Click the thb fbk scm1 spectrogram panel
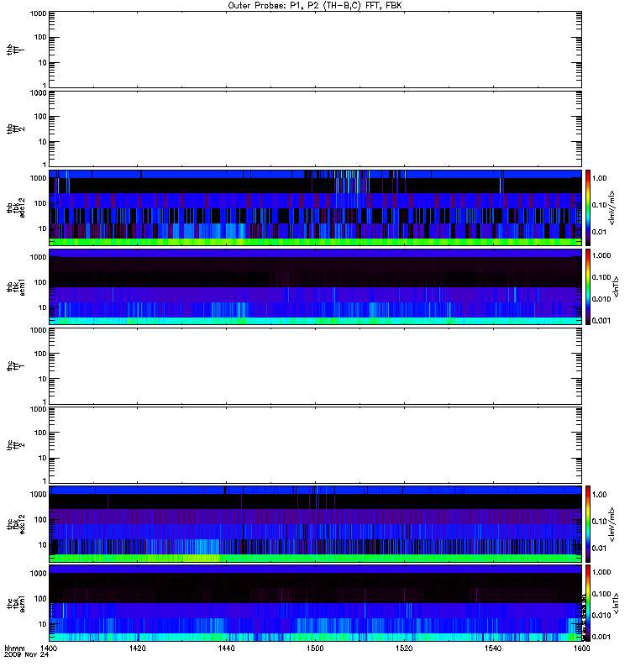630x672 pixels. (x=315, y=286)
